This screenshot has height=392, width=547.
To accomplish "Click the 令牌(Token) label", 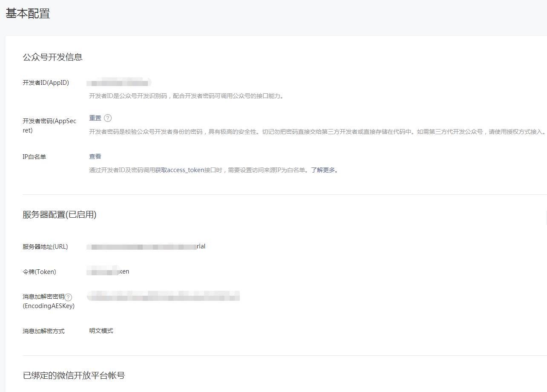I will [39, 272].
